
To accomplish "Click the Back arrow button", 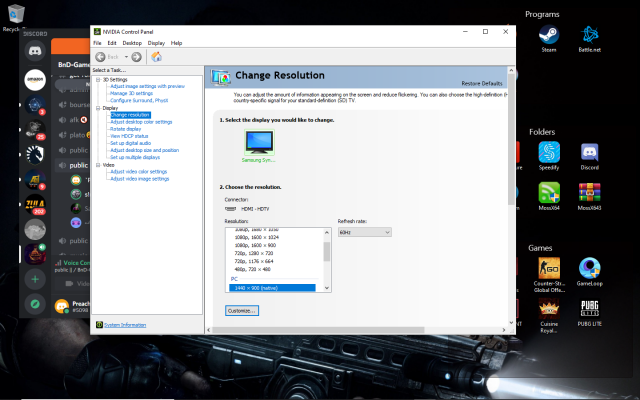I will tap(100, 57).
